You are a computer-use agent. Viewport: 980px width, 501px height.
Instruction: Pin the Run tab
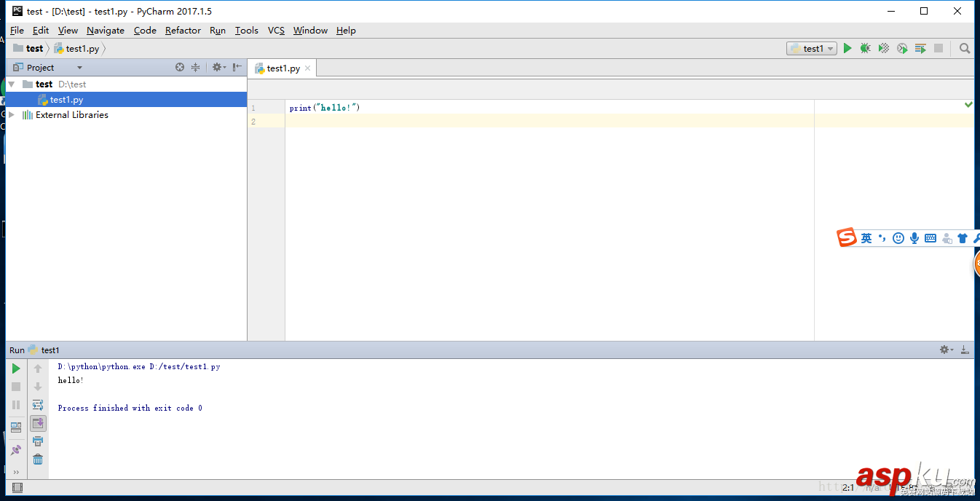(x=16, y=450)
